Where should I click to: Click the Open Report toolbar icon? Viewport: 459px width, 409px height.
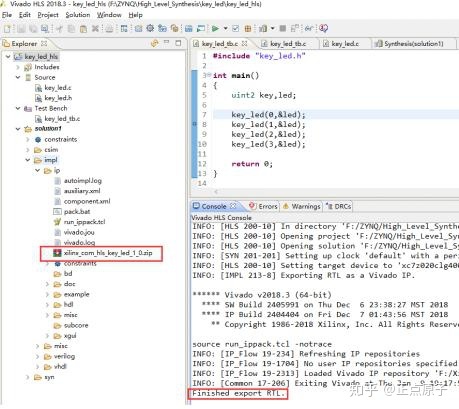tap(263, 29)
